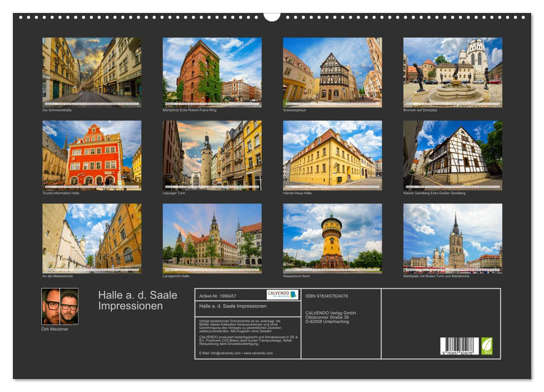
Task: Click the CALVENDO publisher logo
Action: [x=283, y=295]
